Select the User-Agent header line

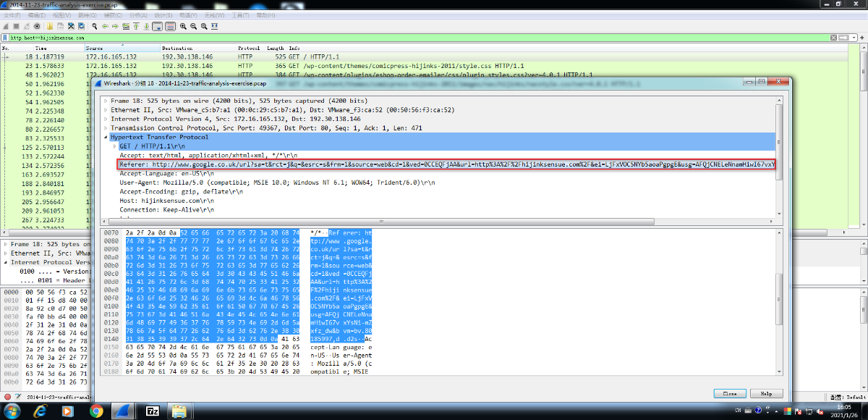(277, 182)
